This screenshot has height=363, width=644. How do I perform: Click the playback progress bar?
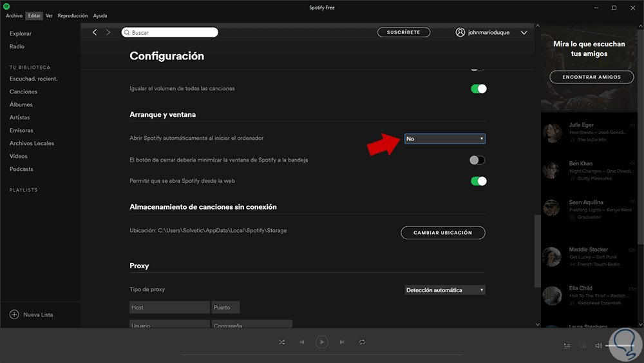pos(321,355)
